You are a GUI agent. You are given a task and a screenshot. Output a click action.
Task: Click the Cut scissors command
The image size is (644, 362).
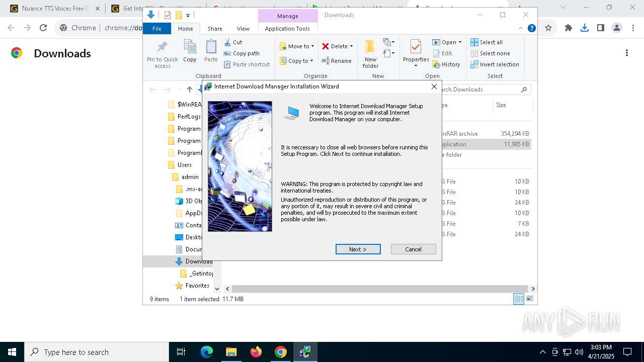click(233, 42)
